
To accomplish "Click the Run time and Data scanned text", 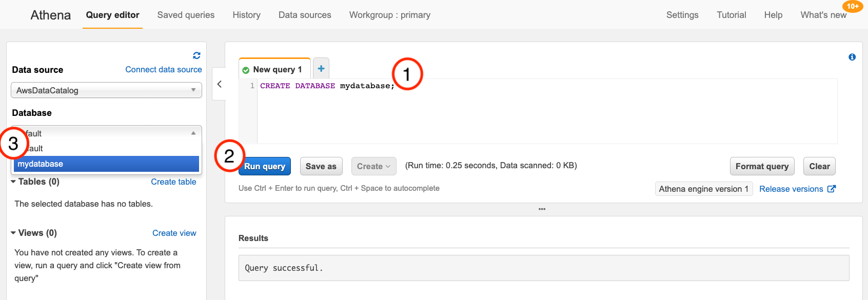I will [x=491, y=165].
